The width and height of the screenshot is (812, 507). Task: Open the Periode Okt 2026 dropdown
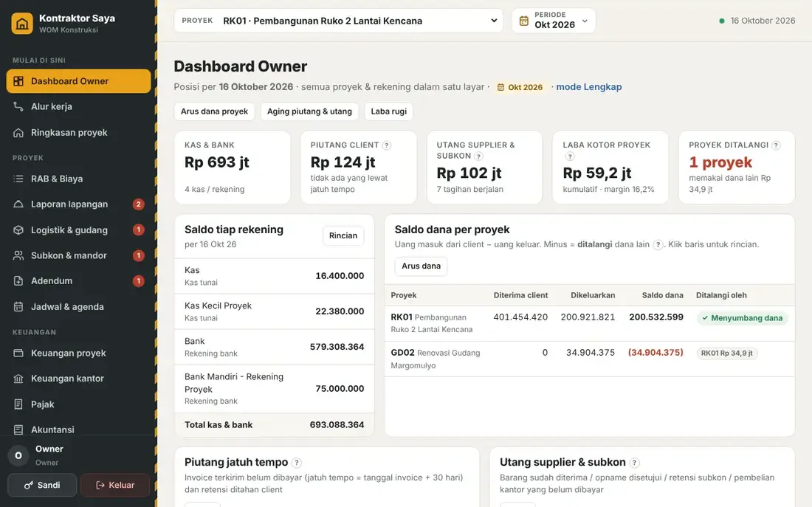(554, 21)
